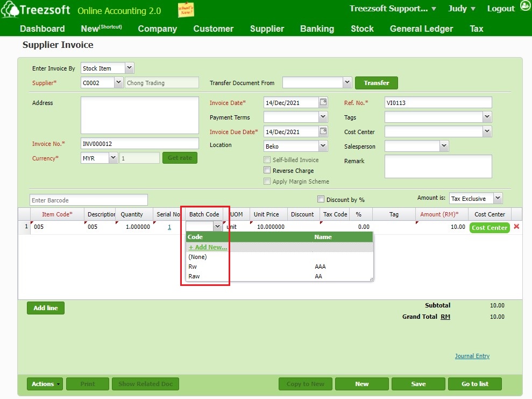Tick the Discount by % checkbox
This screenshot has height=399, width=532.
click(321, 199)
